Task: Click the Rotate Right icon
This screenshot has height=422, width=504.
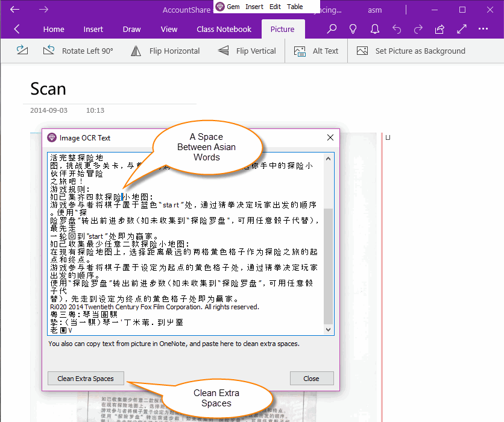Action: pos(22,51)
